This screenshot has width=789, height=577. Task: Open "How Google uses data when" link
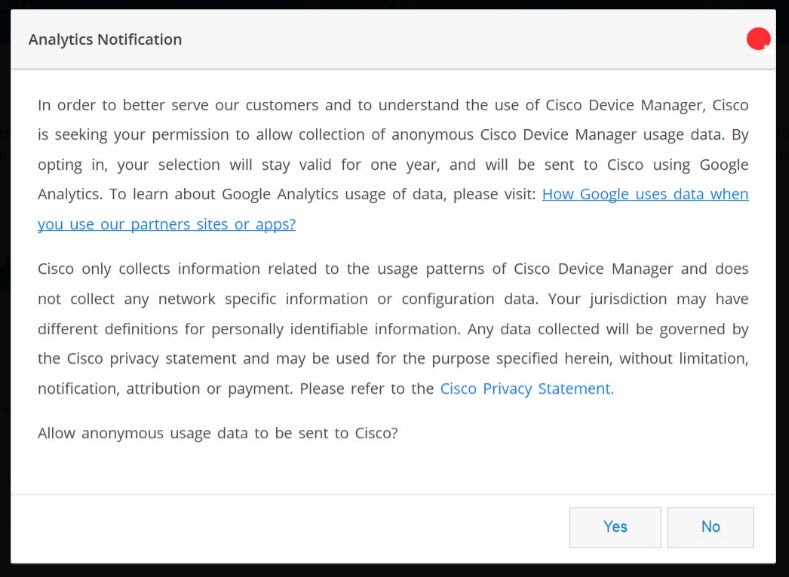point(645,194)
